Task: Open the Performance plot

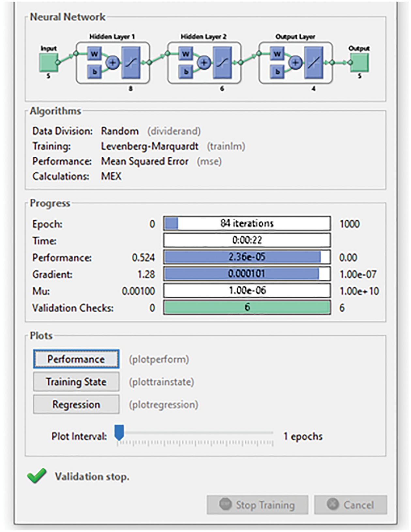Action: click(x=76, y=359)
